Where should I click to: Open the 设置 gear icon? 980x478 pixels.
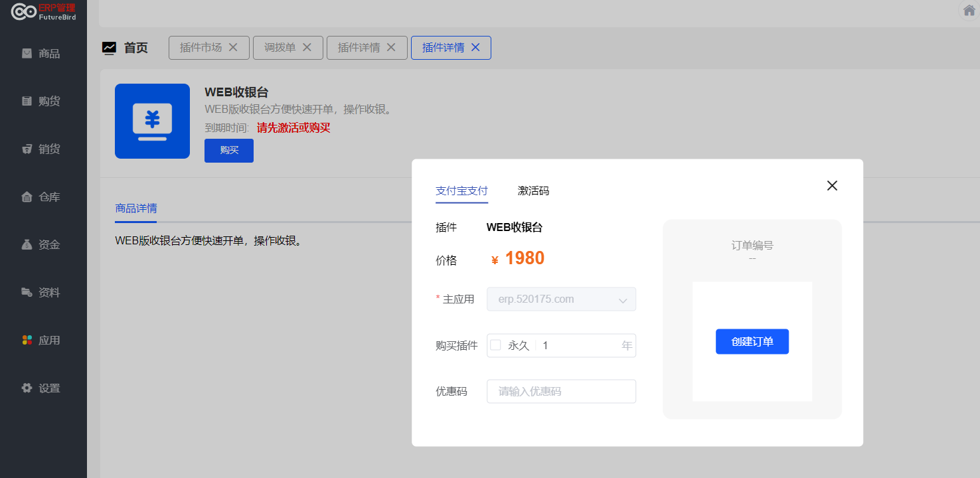pyautogui.click(x=27, y=388)
